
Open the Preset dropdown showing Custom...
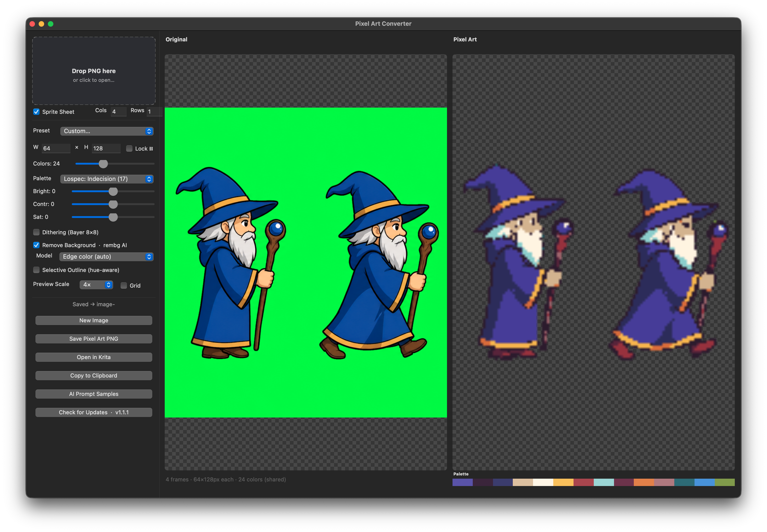click(x=107, y=131)
